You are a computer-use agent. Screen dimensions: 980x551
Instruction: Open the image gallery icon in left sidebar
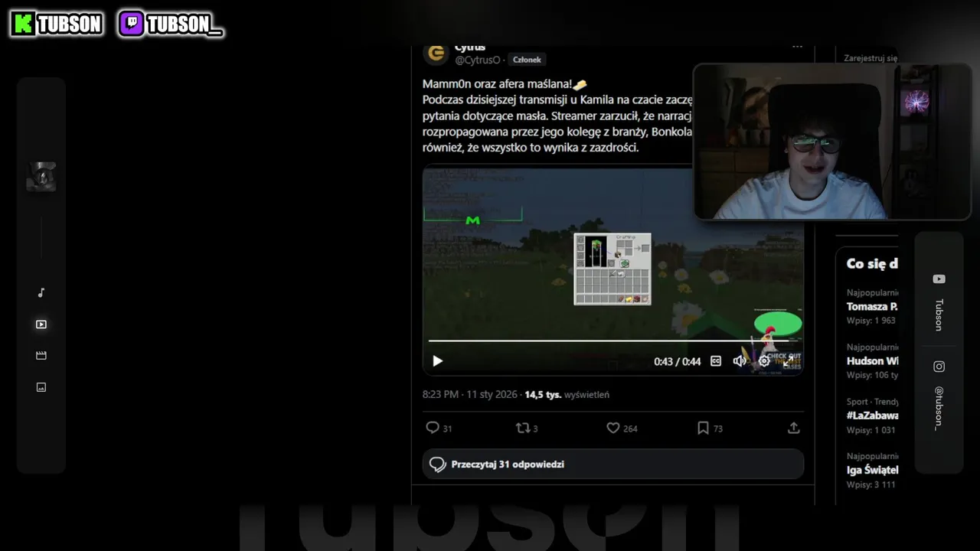(41, 387)
